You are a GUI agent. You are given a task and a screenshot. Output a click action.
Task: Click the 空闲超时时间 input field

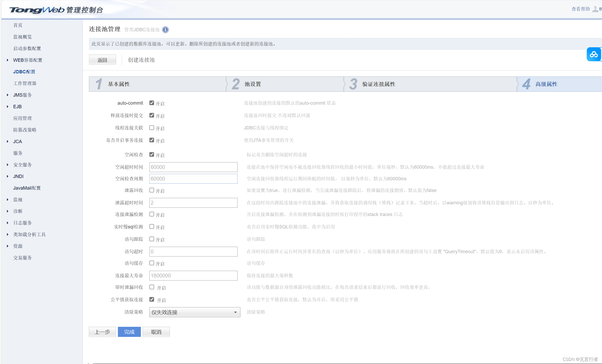click(x=193, y=167)
